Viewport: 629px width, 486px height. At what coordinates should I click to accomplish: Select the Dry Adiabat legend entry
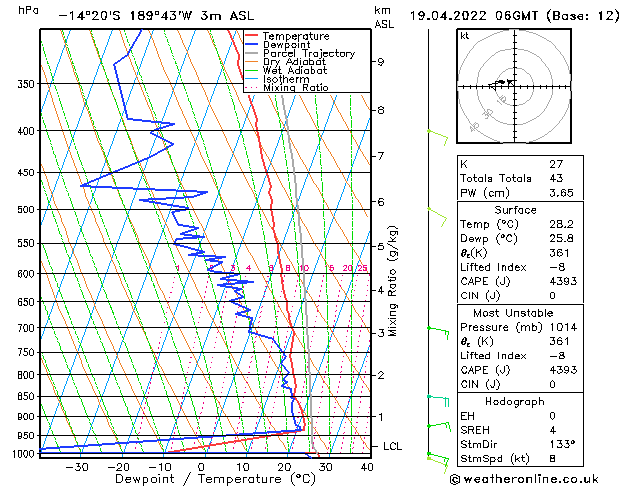pos(294,62)
